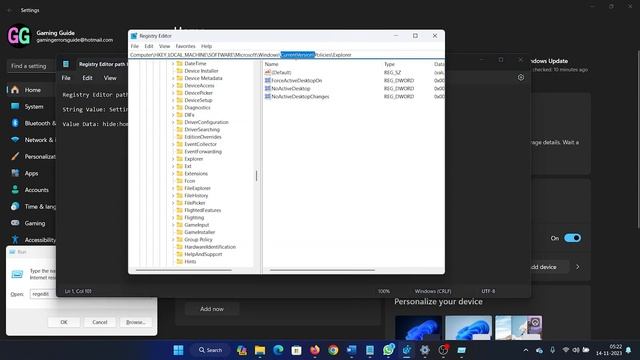Select the Fcon key
640x360 pixels.
189,181
